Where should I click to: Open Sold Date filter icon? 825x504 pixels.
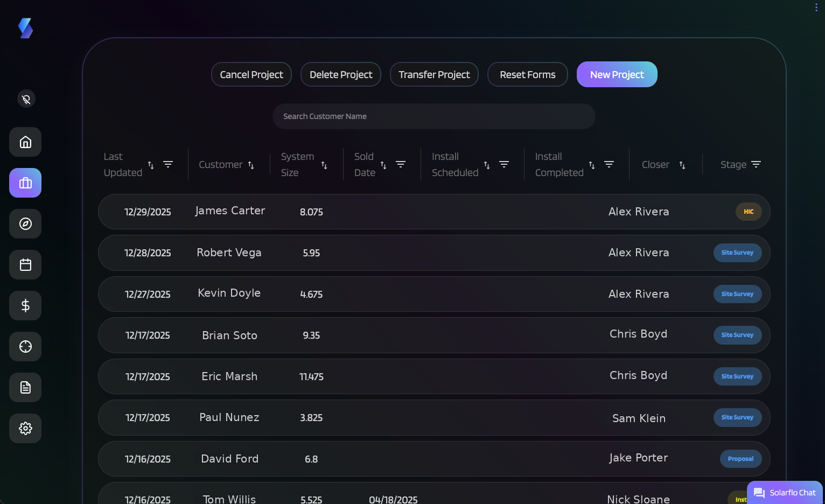coord(401,164)
